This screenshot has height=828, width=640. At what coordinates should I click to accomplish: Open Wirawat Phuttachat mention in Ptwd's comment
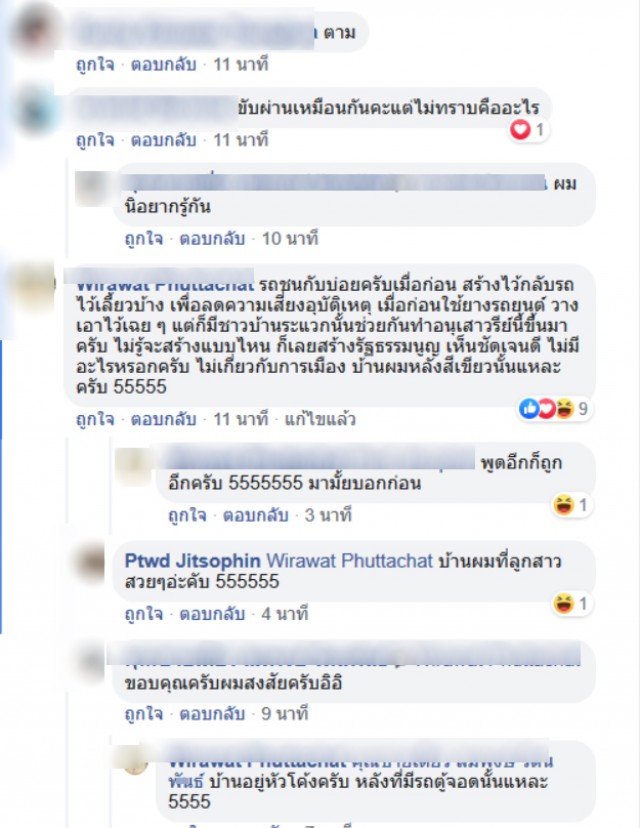(349, 560)
